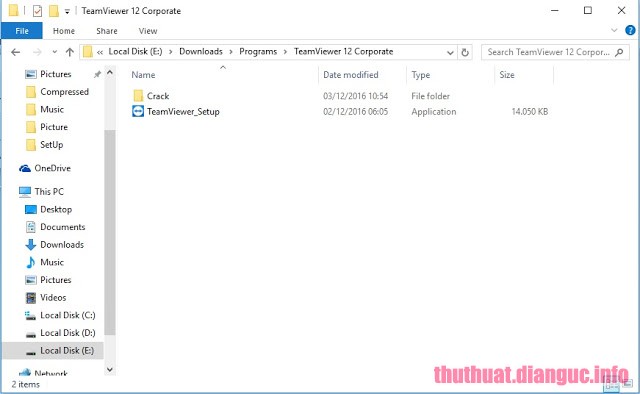The height and width of the screenshot is (394, 640).
Task: Click the Forward navigation arrow
Action: coord(37,52)
